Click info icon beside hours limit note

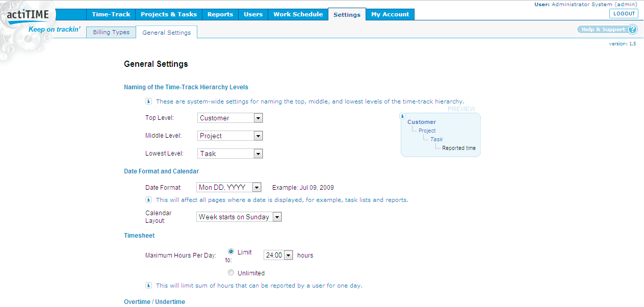pos(148,286)
